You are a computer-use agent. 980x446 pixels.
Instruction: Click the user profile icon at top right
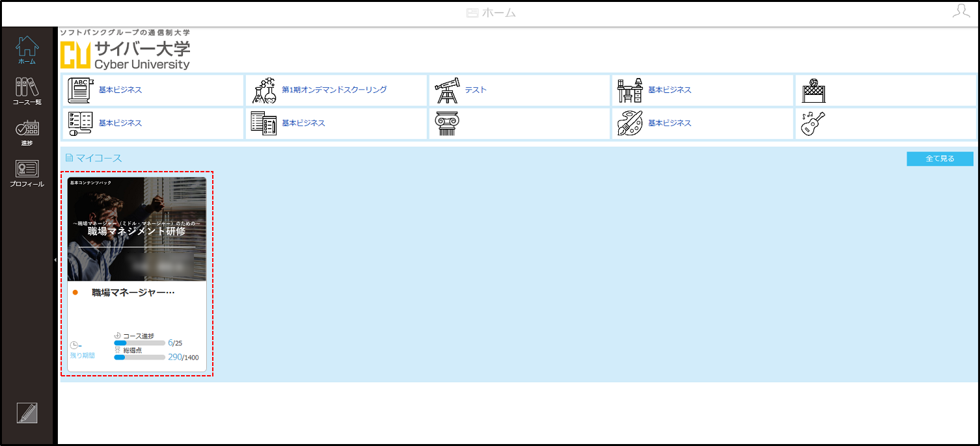point(960,11)
